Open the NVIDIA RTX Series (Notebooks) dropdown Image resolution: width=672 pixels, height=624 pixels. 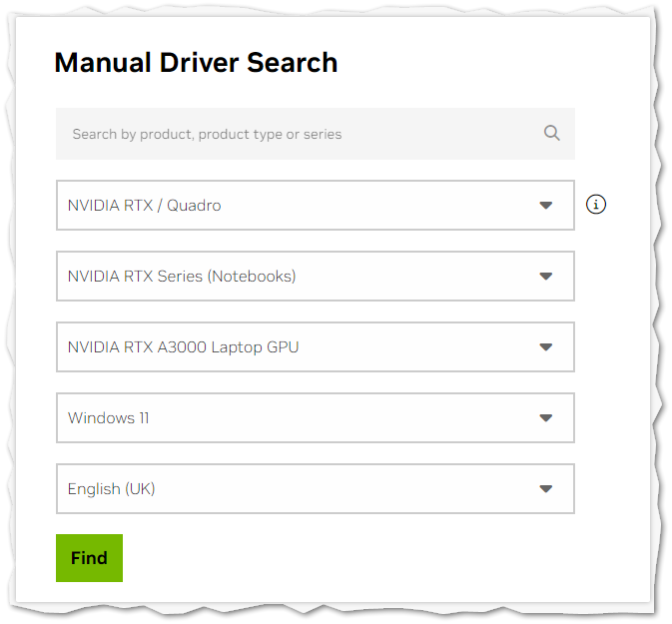click(x=315, y=276)
